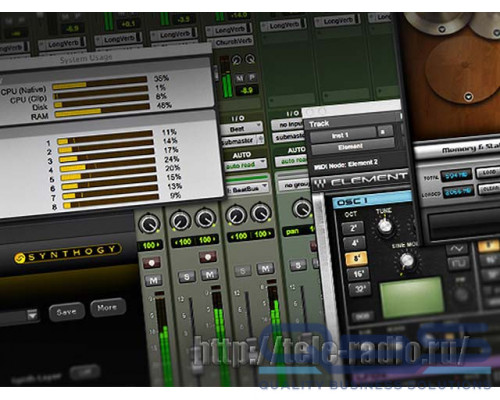Mute the track under the BeatBus group
Viewport: 500px width, 400px height.
pos(265,268)
